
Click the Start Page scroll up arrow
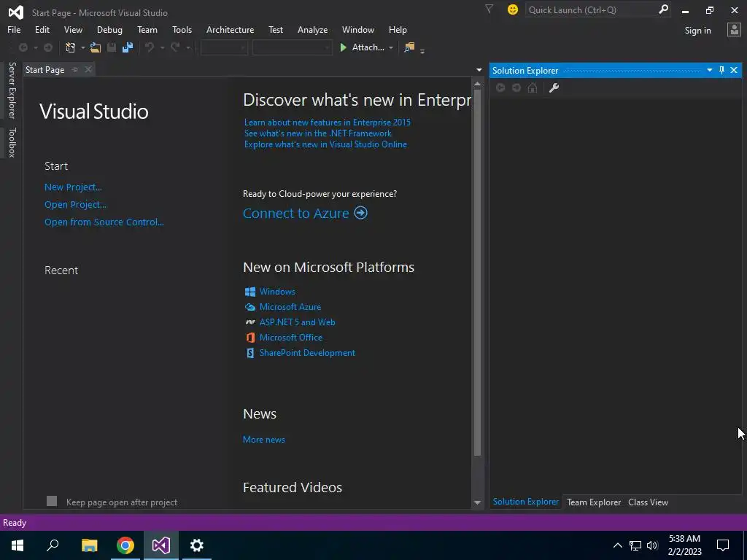[x=477, y=84]
